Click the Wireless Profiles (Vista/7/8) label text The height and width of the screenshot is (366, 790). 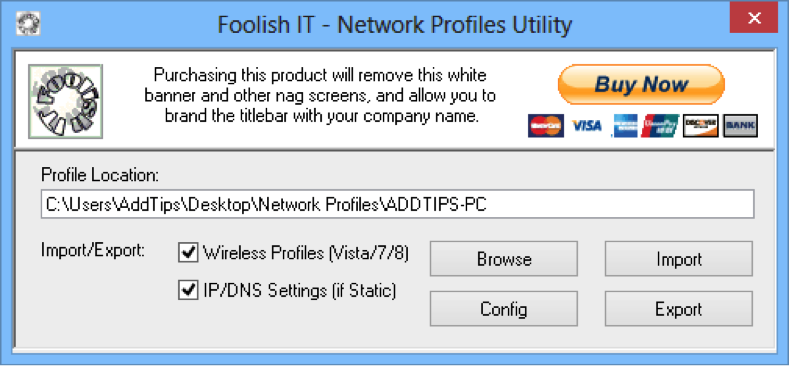pos(306,253)
